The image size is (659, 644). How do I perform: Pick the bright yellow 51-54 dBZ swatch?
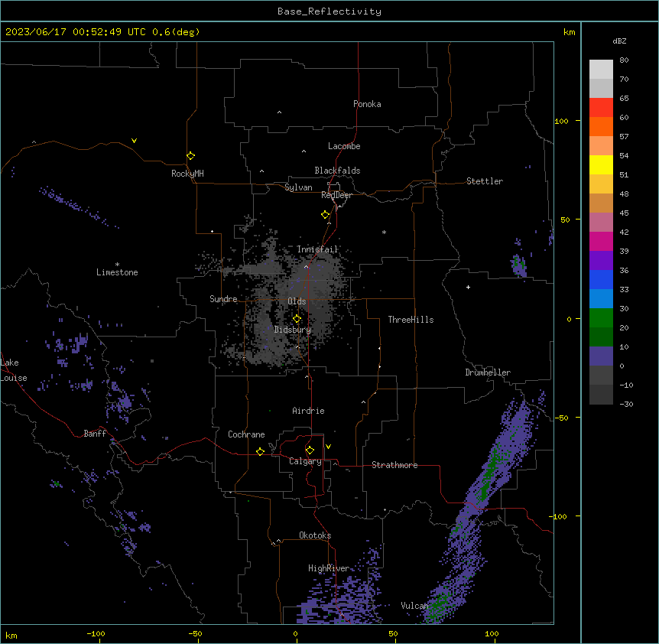pos(601,164)
